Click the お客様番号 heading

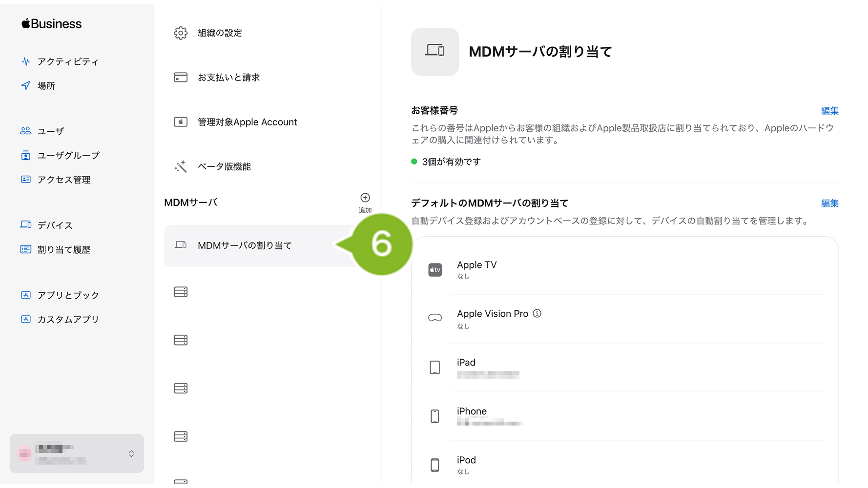click(434, 110)
